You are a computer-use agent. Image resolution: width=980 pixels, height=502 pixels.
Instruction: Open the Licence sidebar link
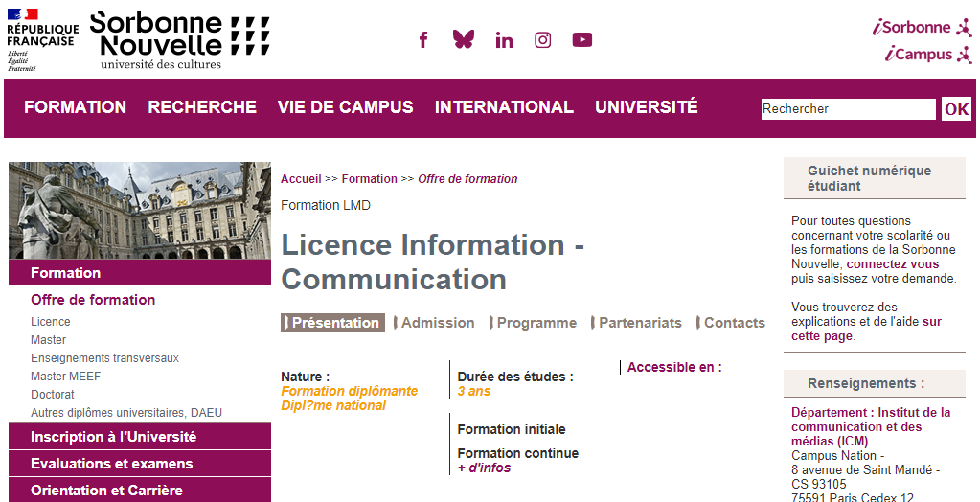pyautogui.click(x=51, y=321)
